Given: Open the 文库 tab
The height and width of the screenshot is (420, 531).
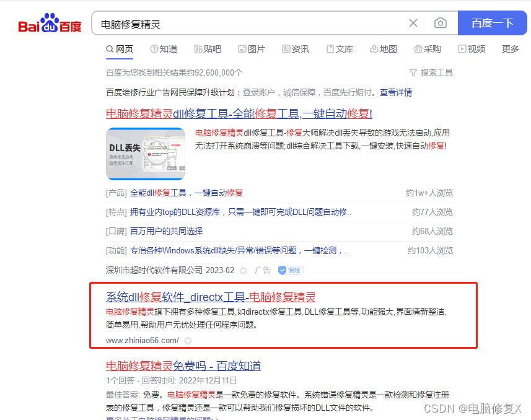Looking at the screenshot, I should pos(340,49).
